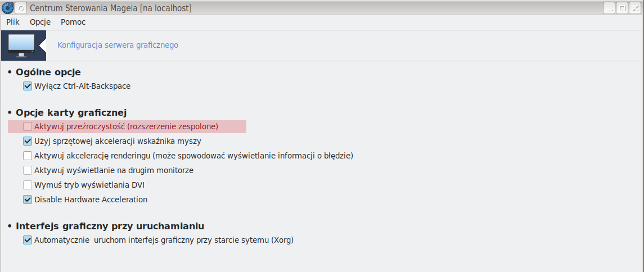Screen dimensions: 644x272
Task: Click the pin button beside window title
Action: (21, 8)
